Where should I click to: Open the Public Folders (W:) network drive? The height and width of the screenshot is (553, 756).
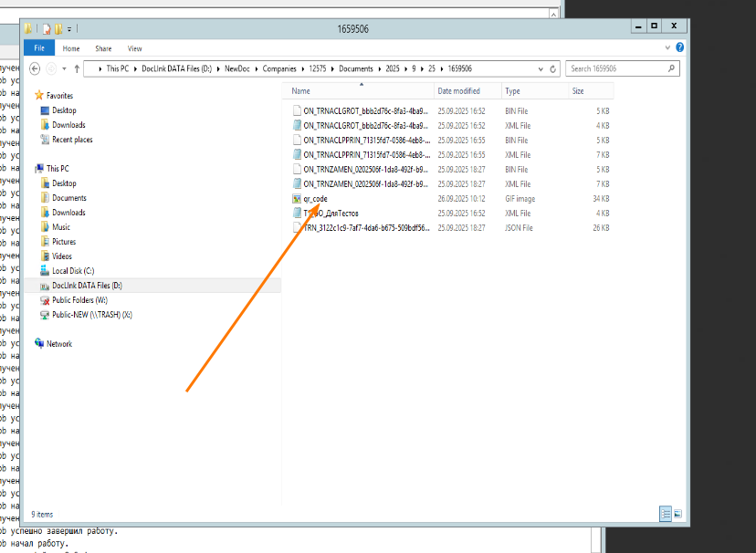point(80,300)
